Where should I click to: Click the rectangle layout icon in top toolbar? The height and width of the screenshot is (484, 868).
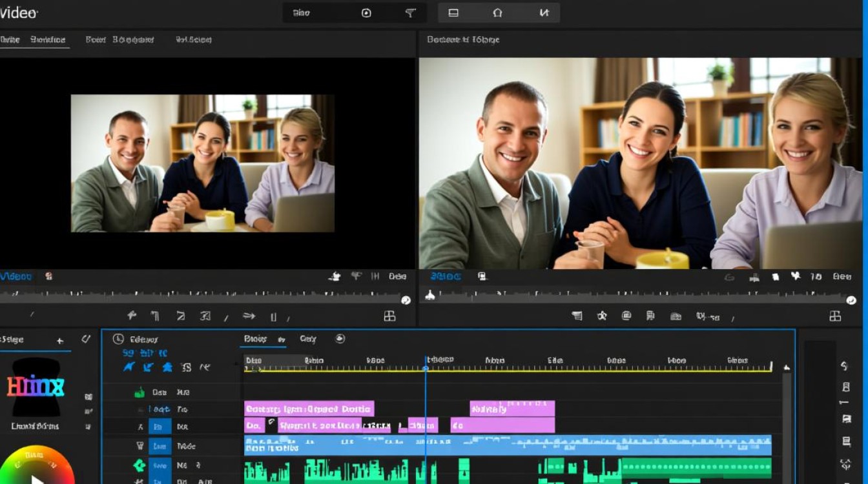pyautogui.click(x=453, y=13)
